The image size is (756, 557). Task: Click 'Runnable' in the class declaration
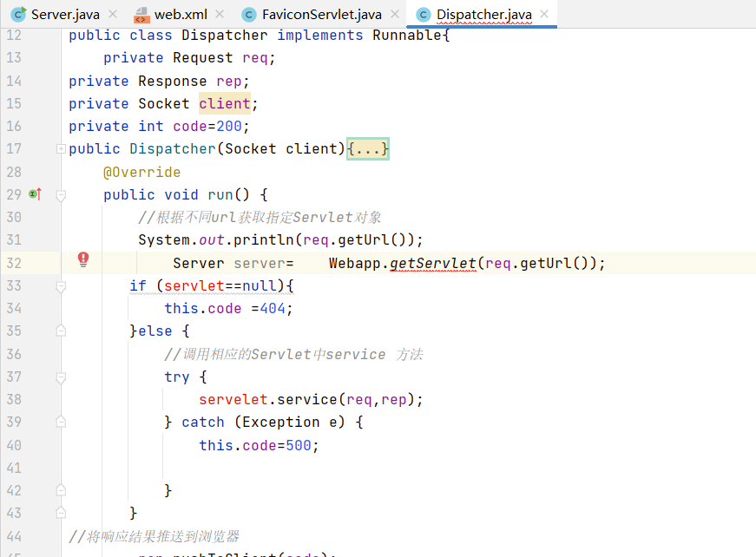coord(406,36)
